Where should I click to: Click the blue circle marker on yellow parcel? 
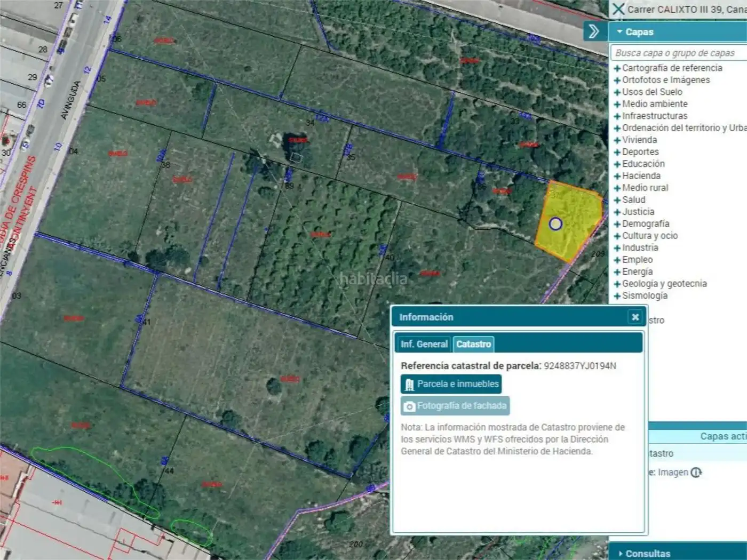(x=555, y=223)
